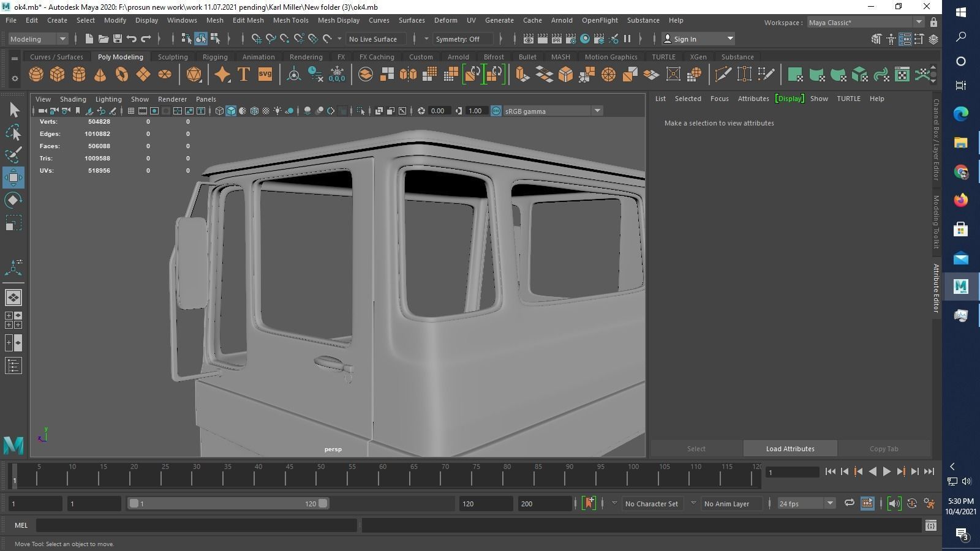Viewport: 980px width, 551px height.
Task: Select the Move tool in the toolbox
Action: pos(13,178)
